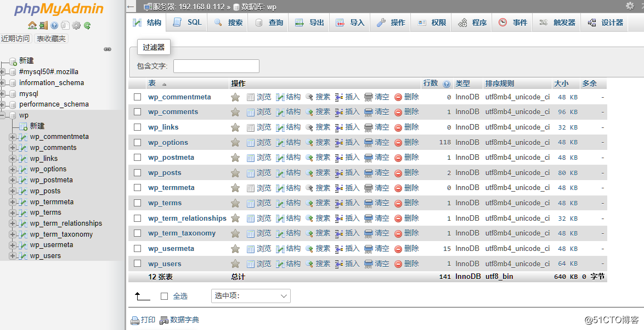The image size is (644, 330).
Task: Check the wp_links row checkbox
Action: [x=138, y=127]
